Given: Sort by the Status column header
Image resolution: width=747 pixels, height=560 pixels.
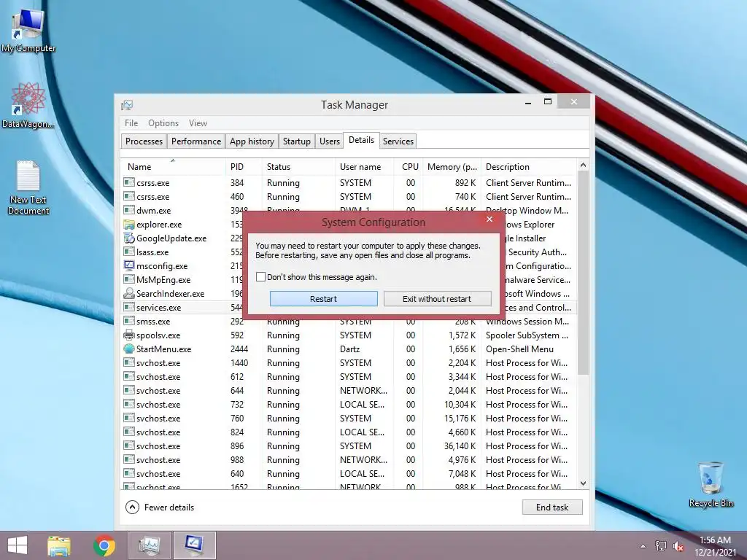Looking at the screenshot, I should click(x=298, y=167).
